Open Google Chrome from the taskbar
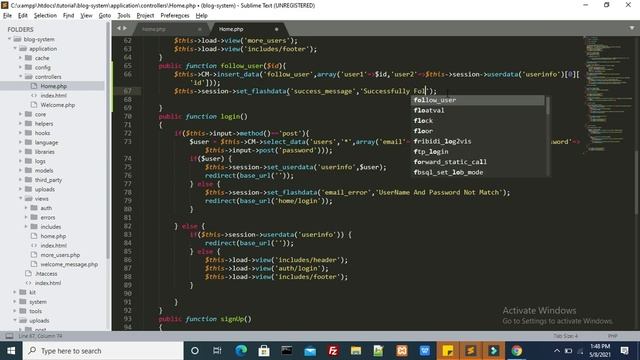 coord(517,351)
